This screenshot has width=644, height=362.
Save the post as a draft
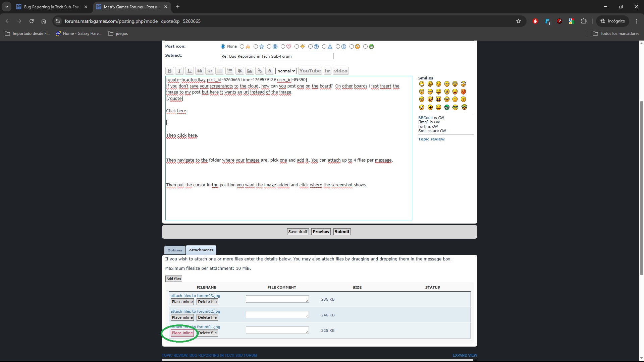coord(298,232)
